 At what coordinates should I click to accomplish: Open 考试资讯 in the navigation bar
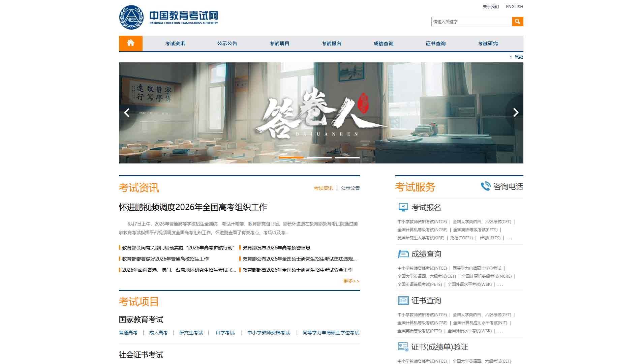(175, 43)
